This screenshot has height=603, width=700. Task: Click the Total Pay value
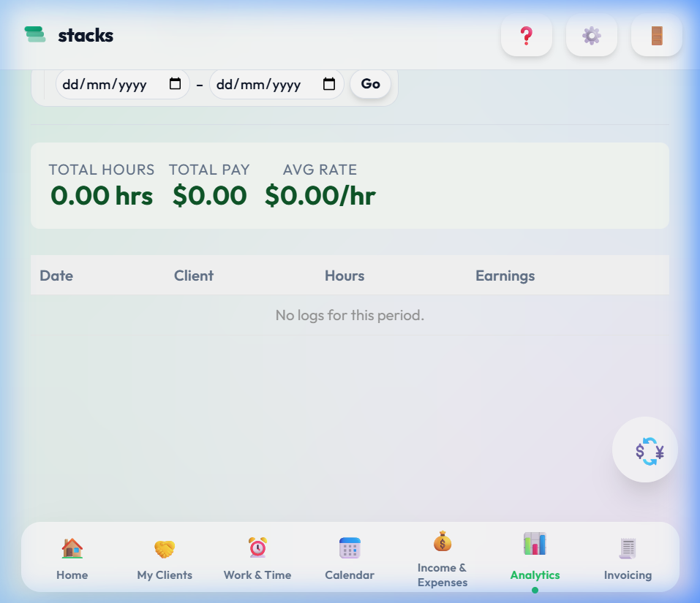point(209,195)
